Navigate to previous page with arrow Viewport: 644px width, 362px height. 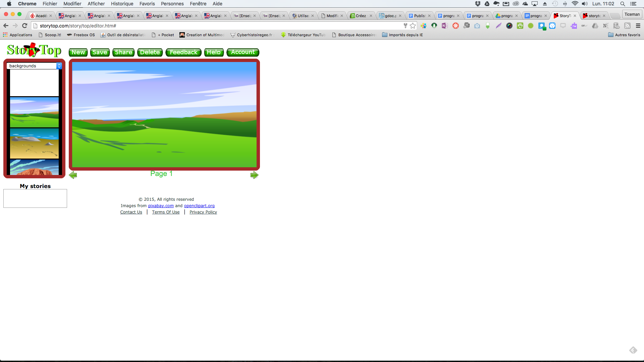(73, 175)
